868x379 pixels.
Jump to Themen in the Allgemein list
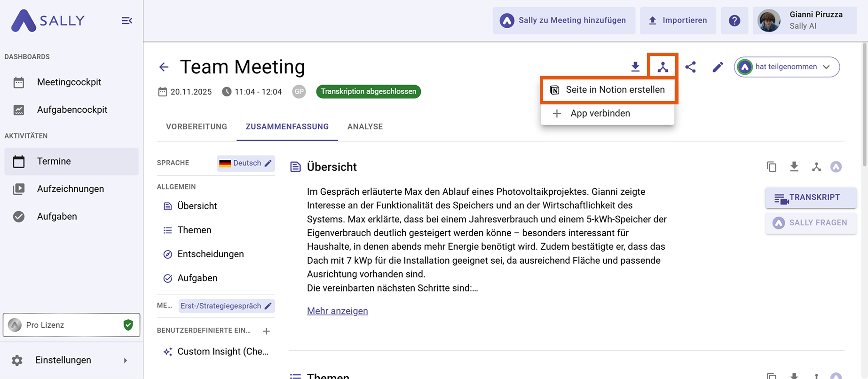point(194,230)
